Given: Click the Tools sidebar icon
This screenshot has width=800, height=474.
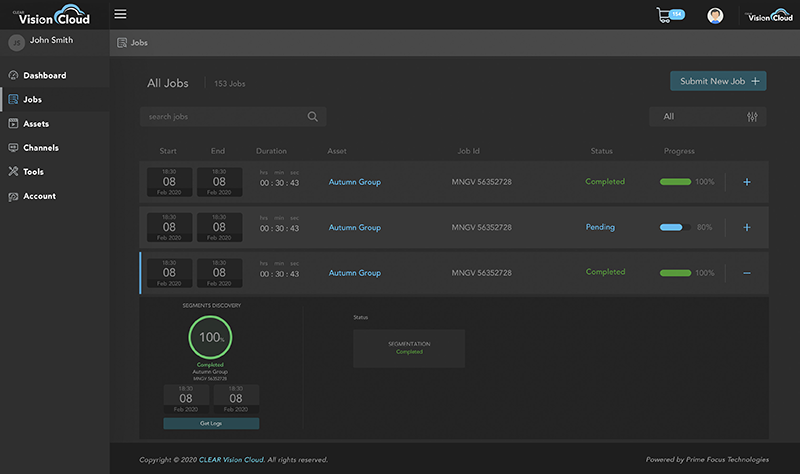Looking at the screenshot, I should coord(13,172).
